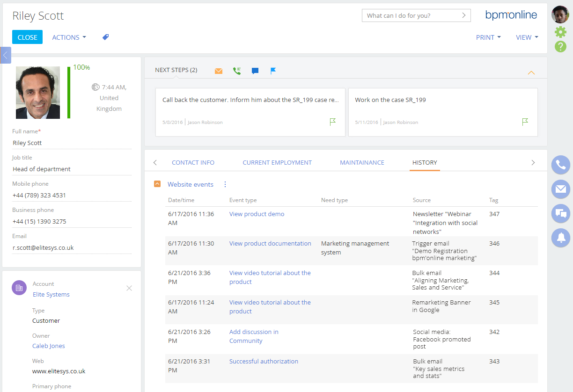
Task: Open the green settings gear icon
Action: tap(560, 32)
